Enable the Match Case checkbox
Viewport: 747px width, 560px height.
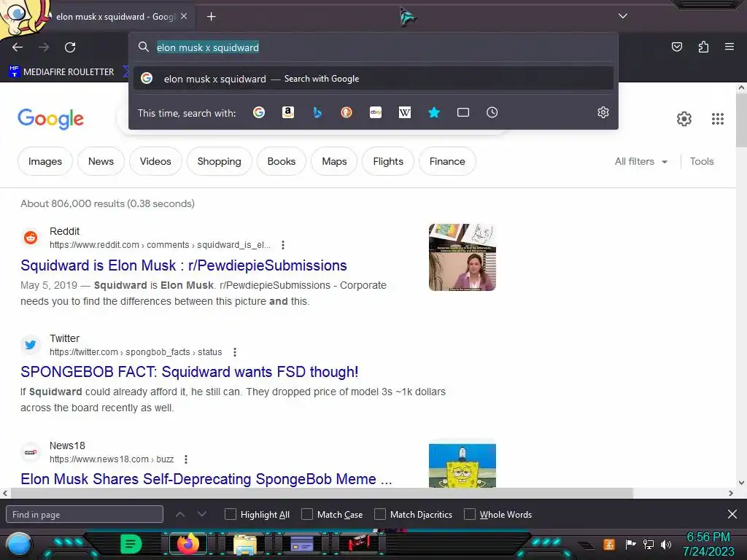click(307, 514)
